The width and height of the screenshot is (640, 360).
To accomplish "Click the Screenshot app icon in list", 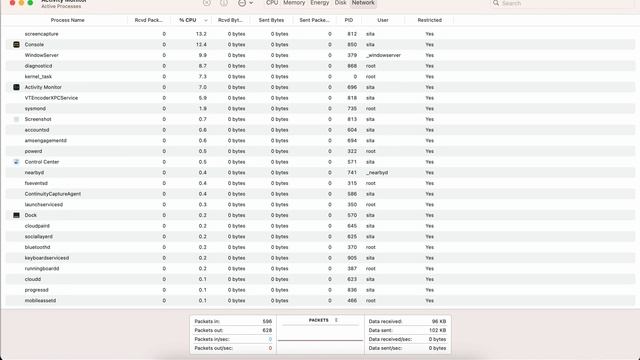I will 16,119.
